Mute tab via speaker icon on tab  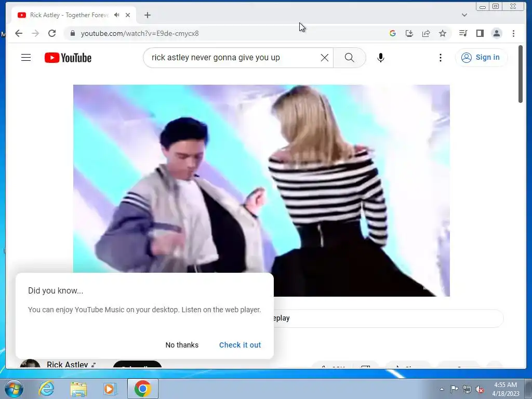pos(117,15)
